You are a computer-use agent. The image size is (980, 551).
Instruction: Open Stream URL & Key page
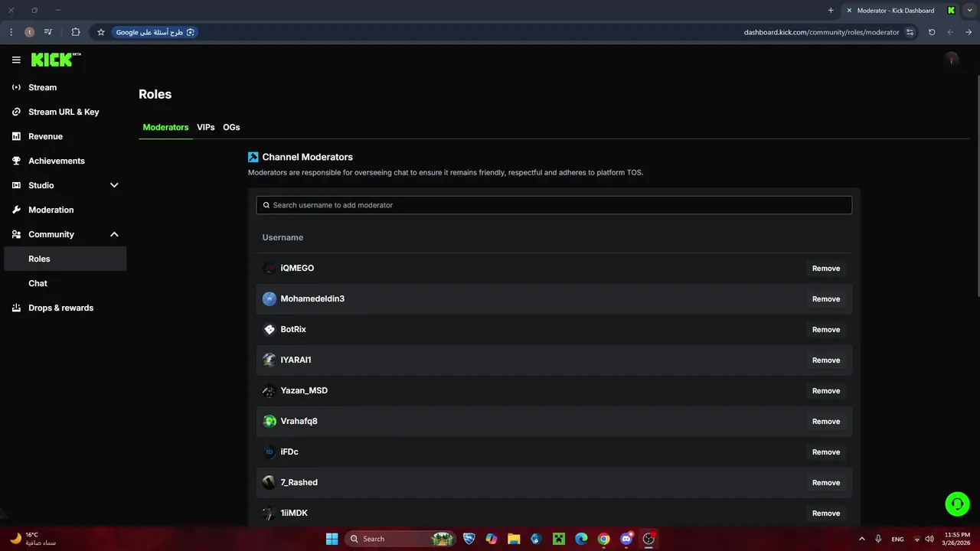(x=65, y=112)
